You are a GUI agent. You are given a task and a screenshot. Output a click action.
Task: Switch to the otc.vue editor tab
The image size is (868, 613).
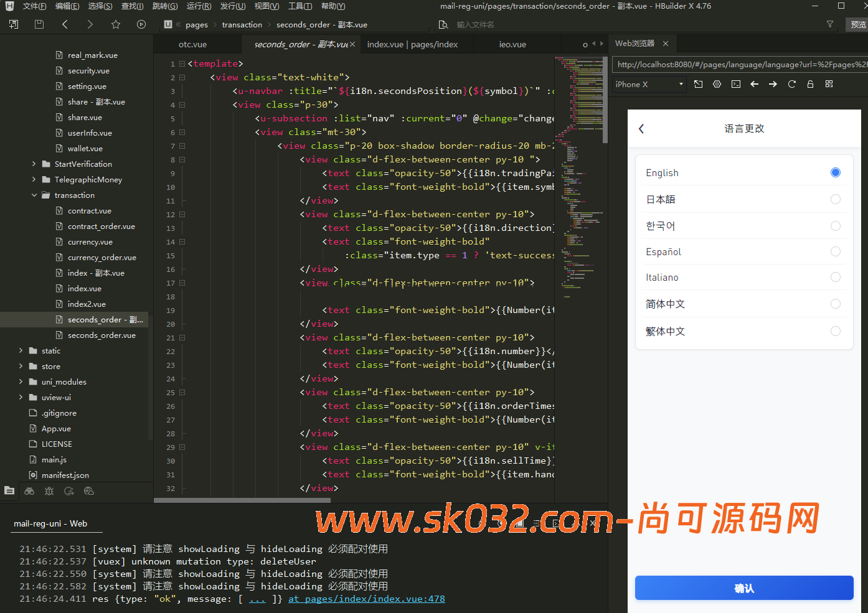click(192, 44)
